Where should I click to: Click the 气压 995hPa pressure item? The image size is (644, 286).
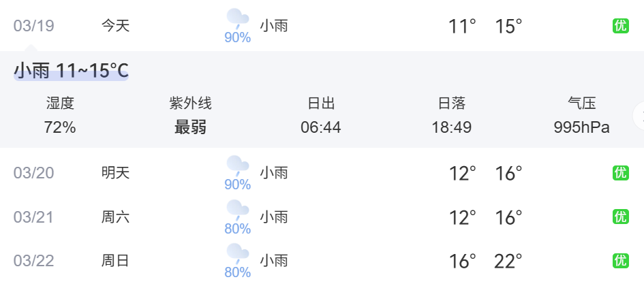click(581, 116)
